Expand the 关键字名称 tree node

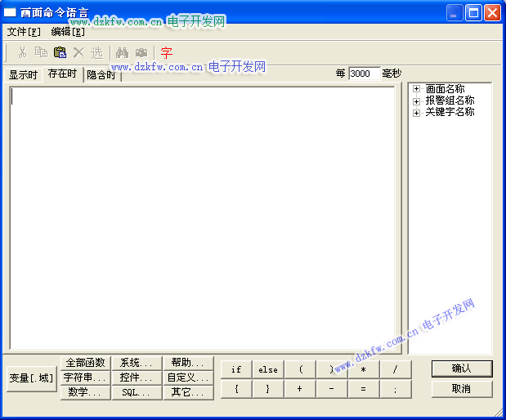click(x=417, y=112)
